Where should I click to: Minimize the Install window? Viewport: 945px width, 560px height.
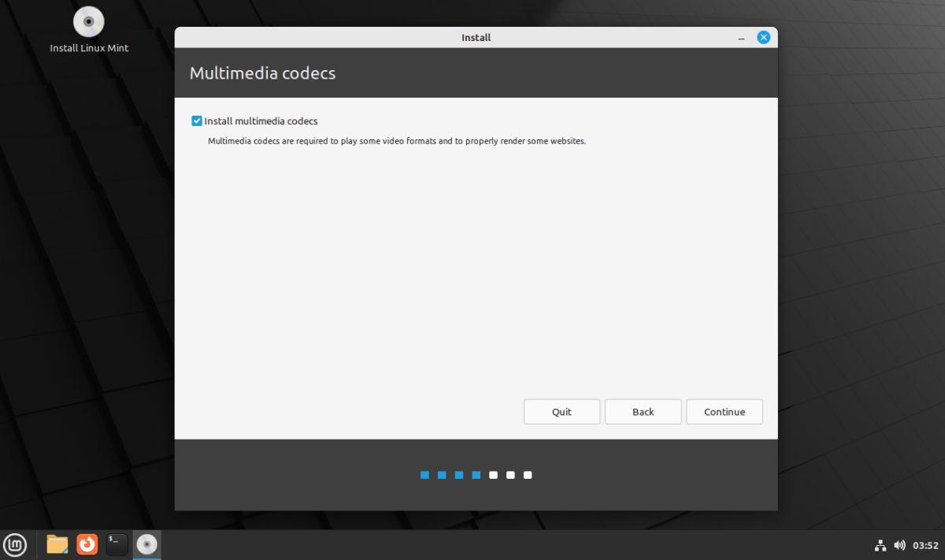(x=740, y=37)
